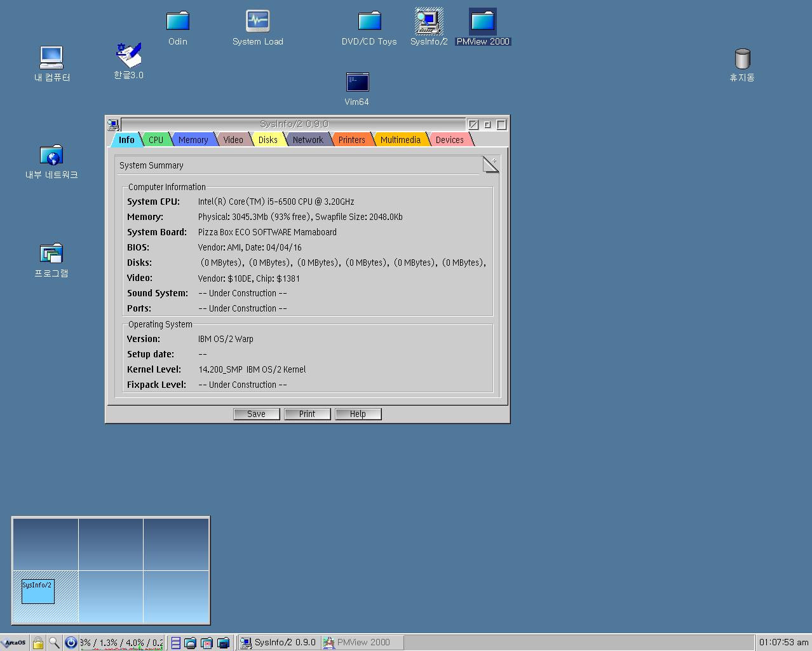Click the 'Physical: 3045.3Mb (93% free)' memory text
This screenshot has height=651, width=812.
pyautogui.click(x=254, y=217)
